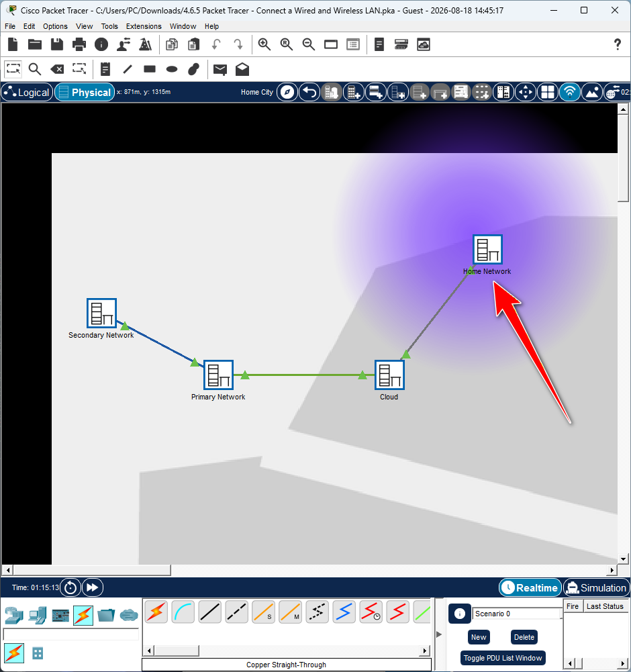
Task: Activate the Delete tool
Action: click(x=57, y=69)
